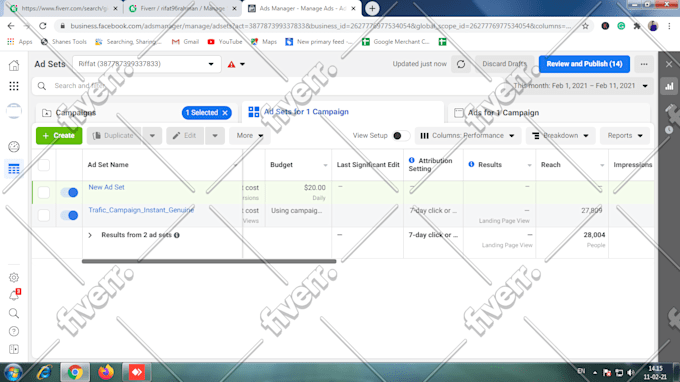Open the Ads Manager home icon
The image size is (680, 382).
tap(14, 65)
